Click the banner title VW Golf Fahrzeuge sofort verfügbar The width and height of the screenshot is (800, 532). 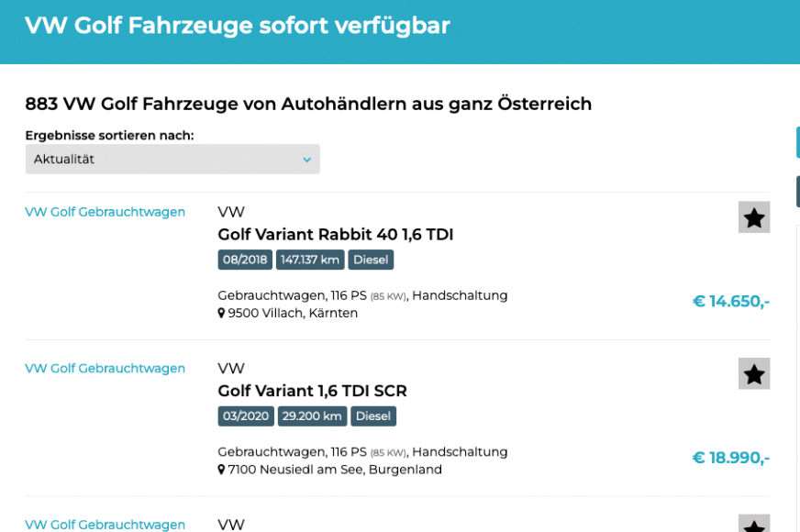click(x=238, y=26)
